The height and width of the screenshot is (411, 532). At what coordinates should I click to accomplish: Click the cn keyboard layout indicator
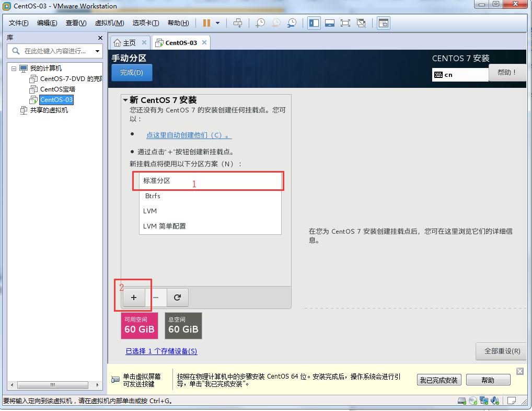click(460, 75)
